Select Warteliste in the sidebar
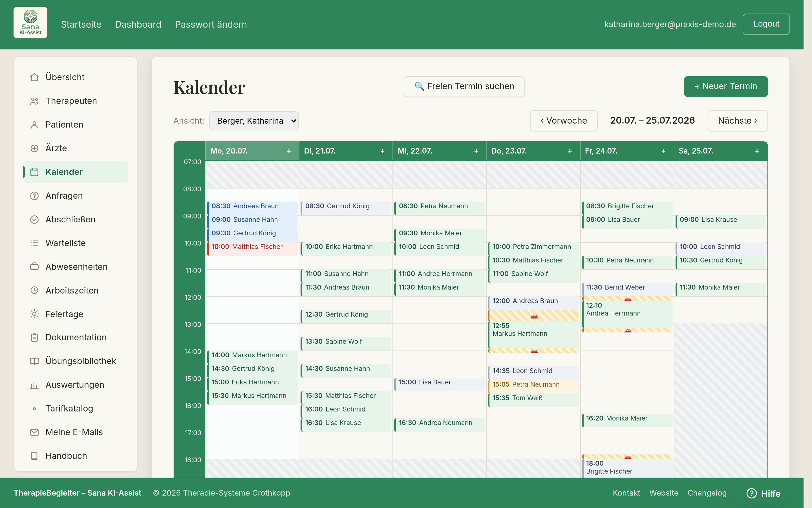The image size is (812, 508). tap(76, 243)
